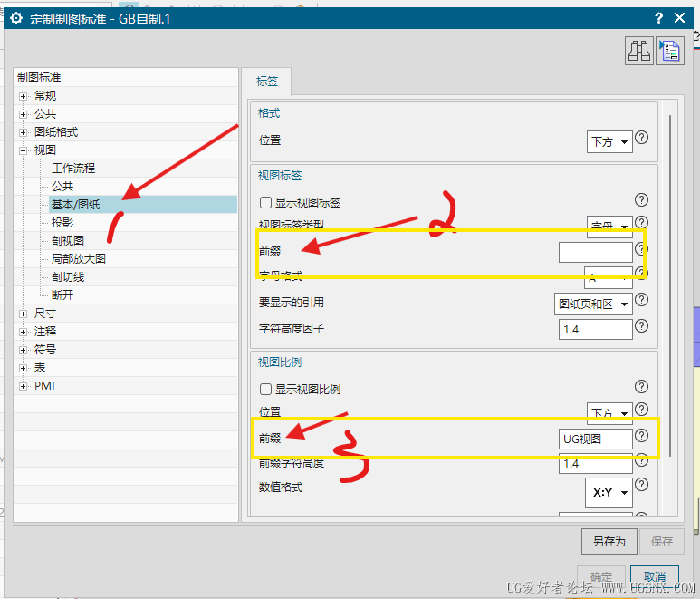Switch to the 标签 tab

tap(267, 82)
